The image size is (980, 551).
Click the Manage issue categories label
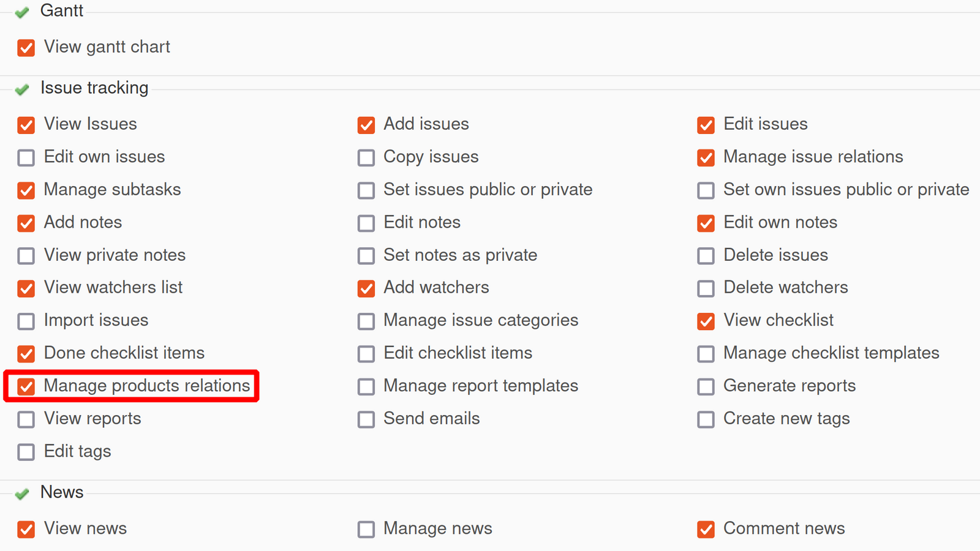(481, 320)
